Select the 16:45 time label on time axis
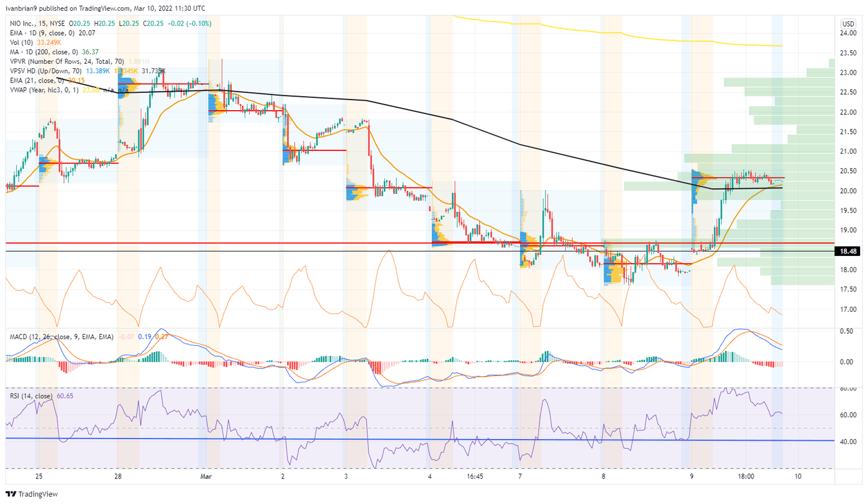Image resolution: width=868 pixels, height=504 pixels. tap(475, 477)
